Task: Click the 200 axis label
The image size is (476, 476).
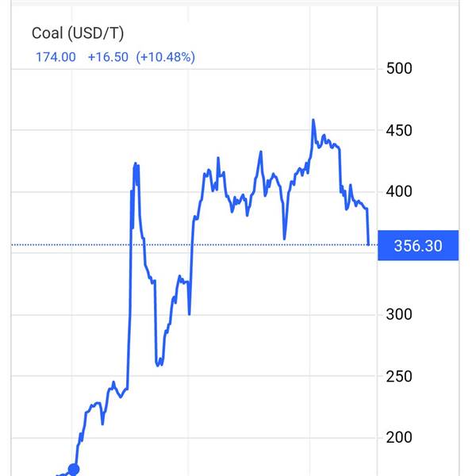Action: click(399, 437)
